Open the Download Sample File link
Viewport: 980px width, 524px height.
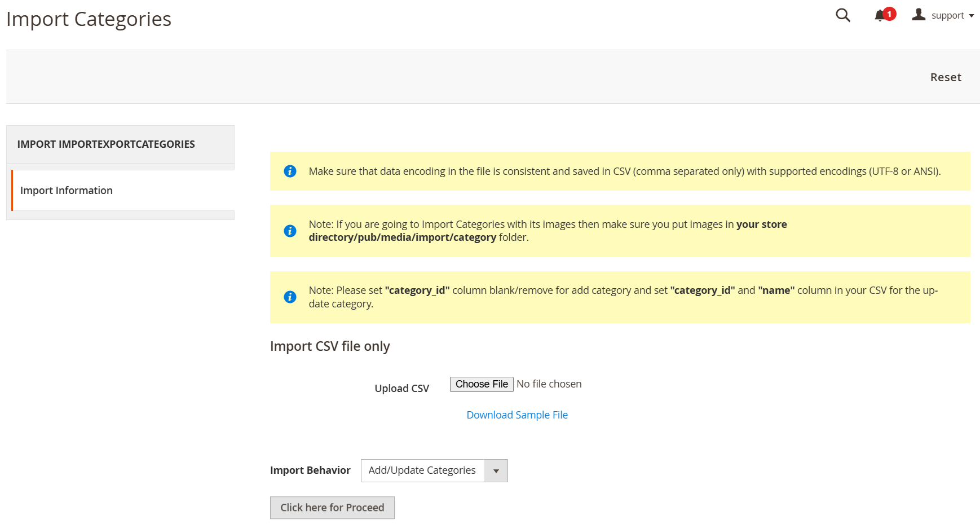[517, 415]
